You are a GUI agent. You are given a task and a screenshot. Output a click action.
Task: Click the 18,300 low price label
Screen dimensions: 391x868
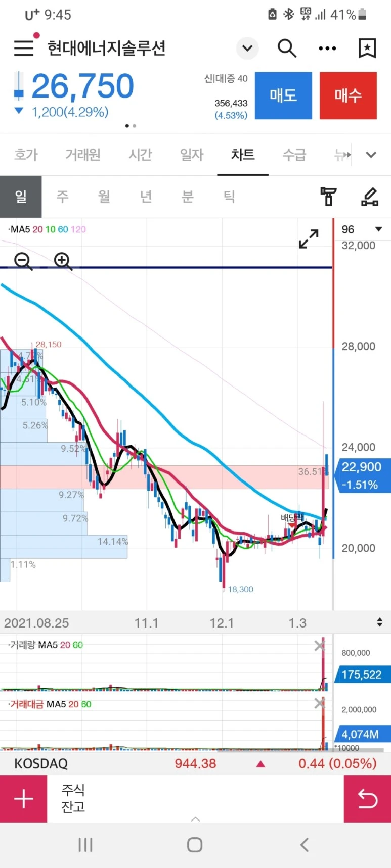(241, 589)
